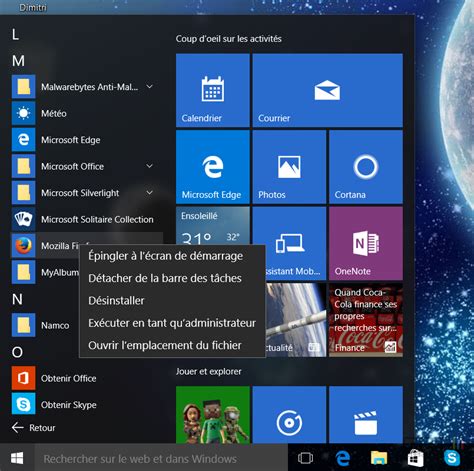Launch Edge from the taskbar
The height and width of the screenshot is (471, 474).
click(x=343, y=458)
